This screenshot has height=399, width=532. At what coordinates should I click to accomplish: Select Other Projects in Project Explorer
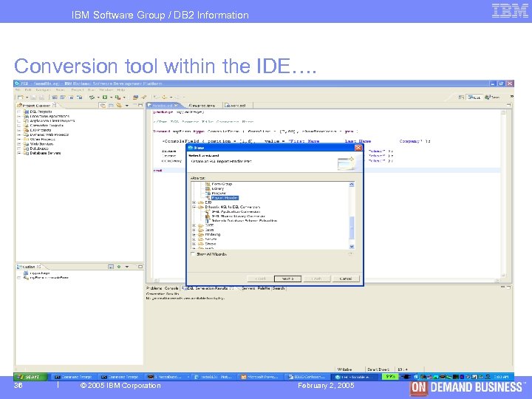tap(42, 139)
